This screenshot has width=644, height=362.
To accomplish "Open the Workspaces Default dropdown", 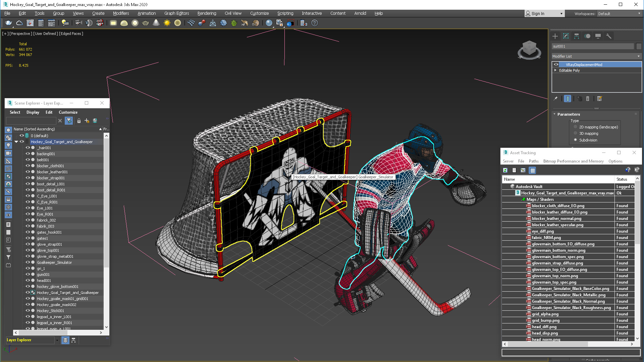I will tap(619, 14).
